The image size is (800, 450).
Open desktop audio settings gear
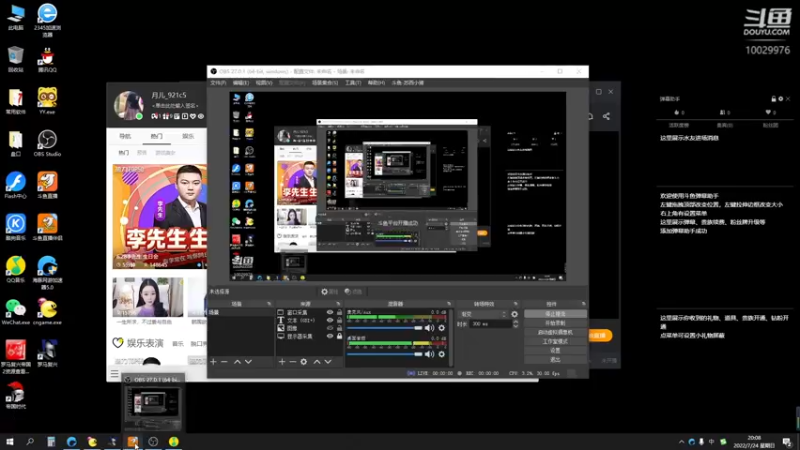(442, 354)
